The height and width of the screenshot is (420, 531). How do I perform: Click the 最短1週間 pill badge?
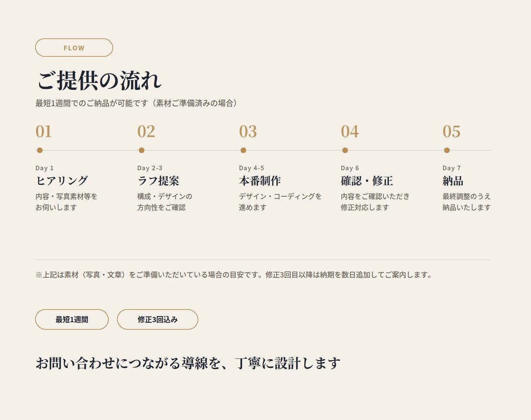(x=72, y=319)
